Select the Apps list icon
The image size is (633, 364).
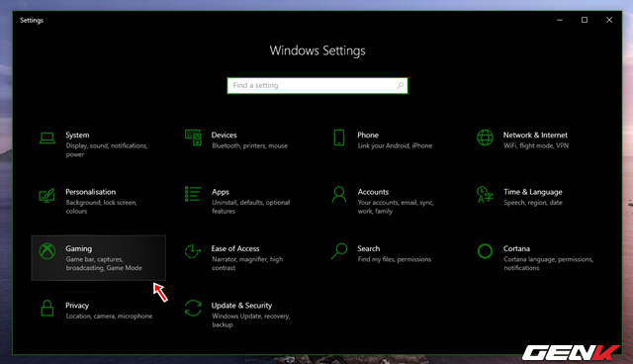tap(193, 194)
